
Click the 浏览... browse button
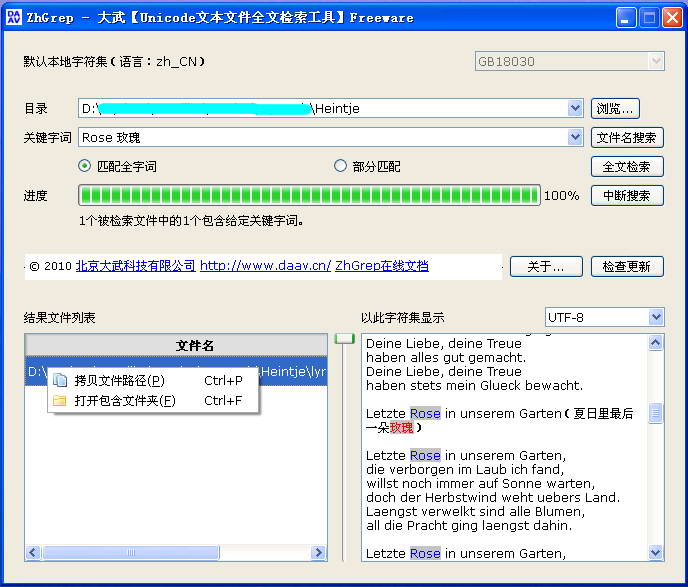pos(615,108)
